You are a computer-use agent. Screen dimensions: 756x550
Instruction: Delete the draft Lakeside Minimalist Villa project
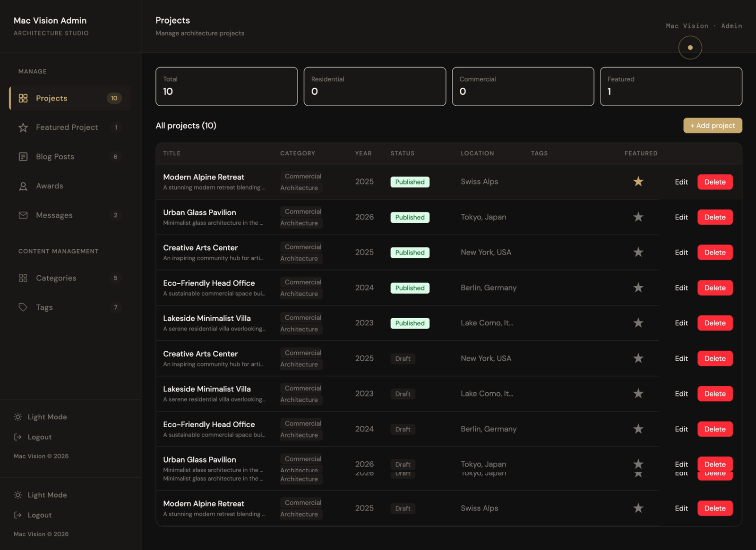715,394
